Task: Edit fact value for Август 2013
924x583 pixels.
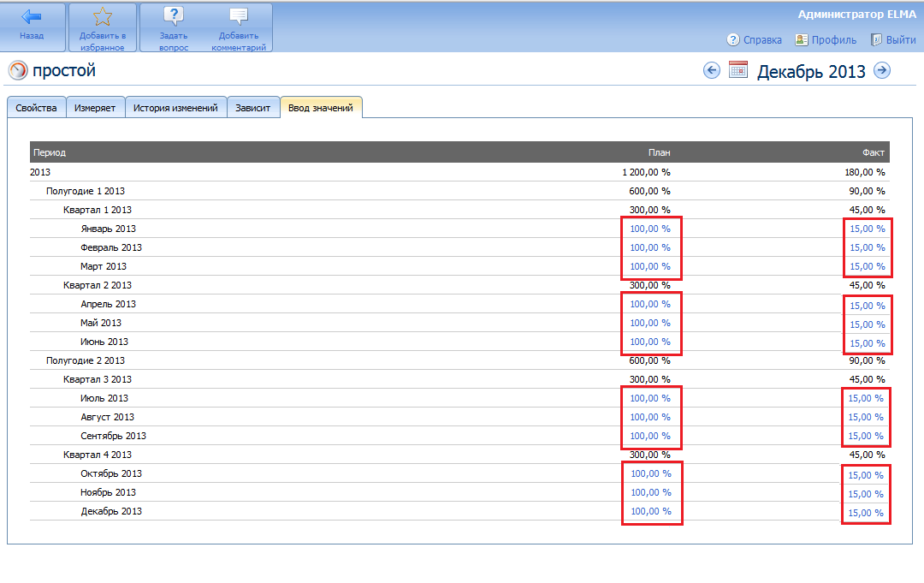Action: [x=866, y=417]
